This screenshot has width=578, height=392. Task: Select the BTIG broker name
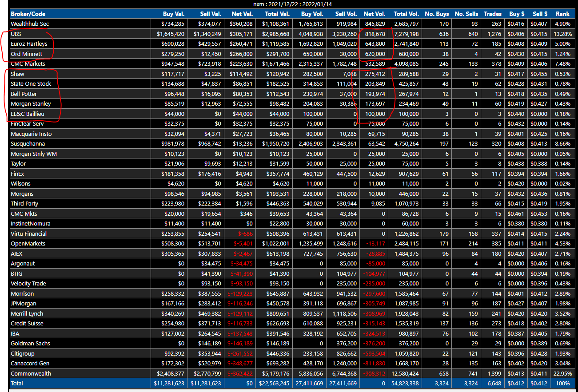point(16,273)
